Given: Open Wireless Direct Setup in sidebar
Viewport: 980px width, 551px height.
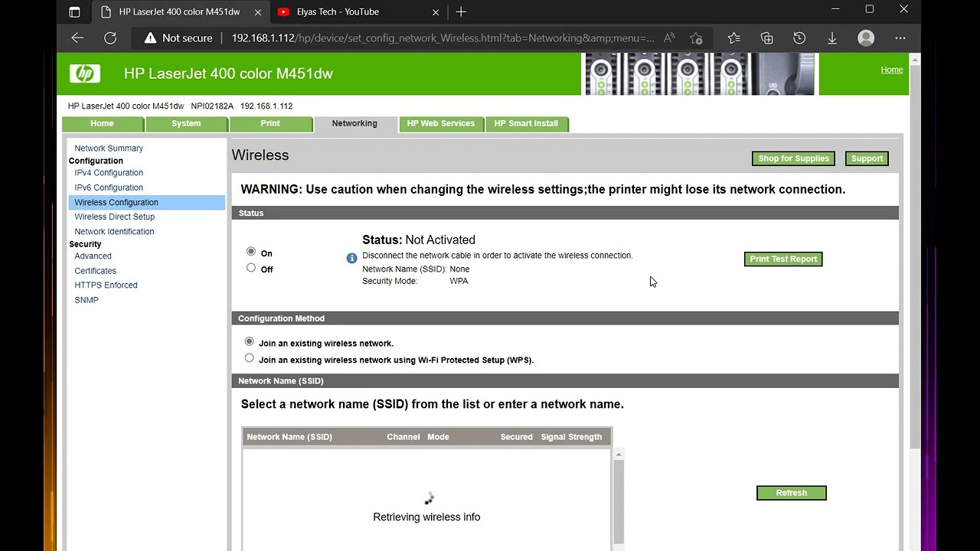Looking at the screenshot, I should (115, 217).
